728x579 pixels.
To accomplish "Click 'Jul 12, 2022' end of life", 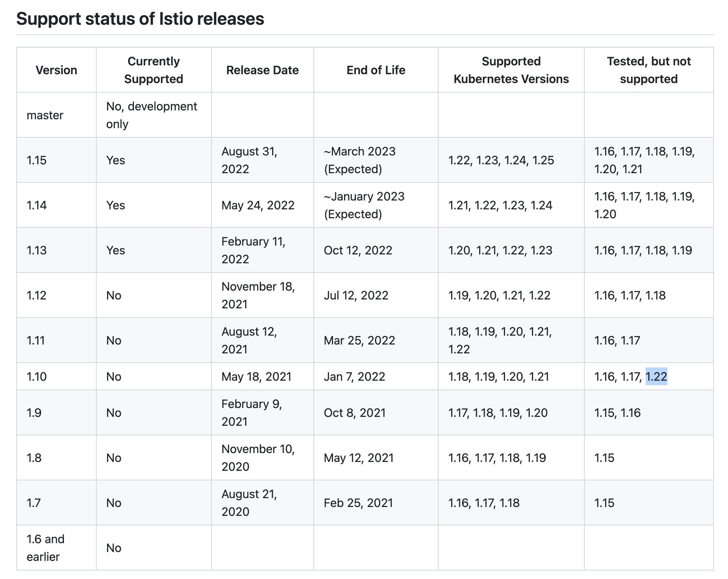I will coord(376,295).
